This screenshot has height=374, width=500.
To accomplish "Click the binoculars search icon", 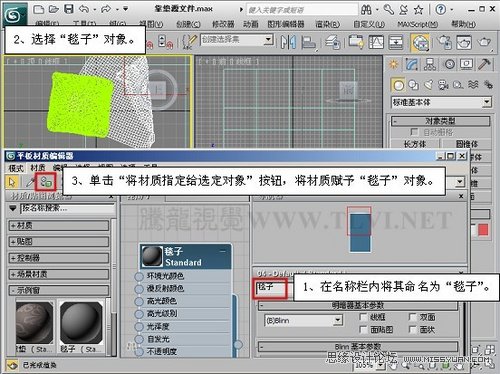I will (x=366, y=9).
